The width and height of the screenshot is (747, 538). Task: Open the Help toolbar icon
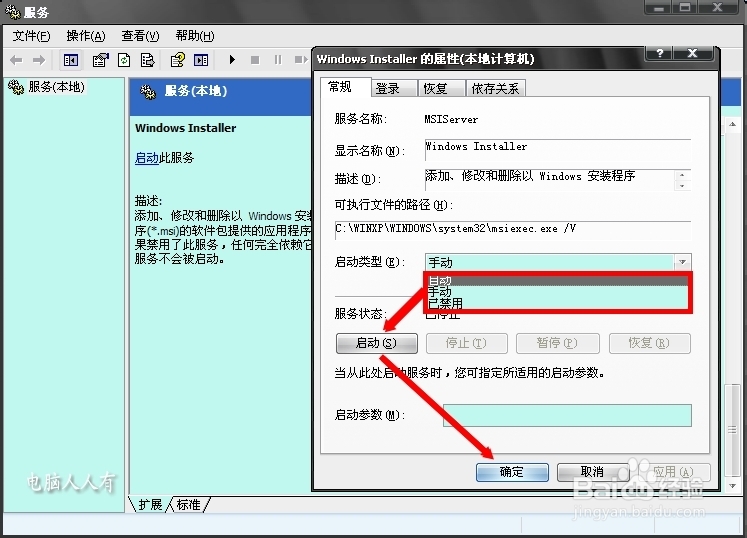click(x=178, y=60)
